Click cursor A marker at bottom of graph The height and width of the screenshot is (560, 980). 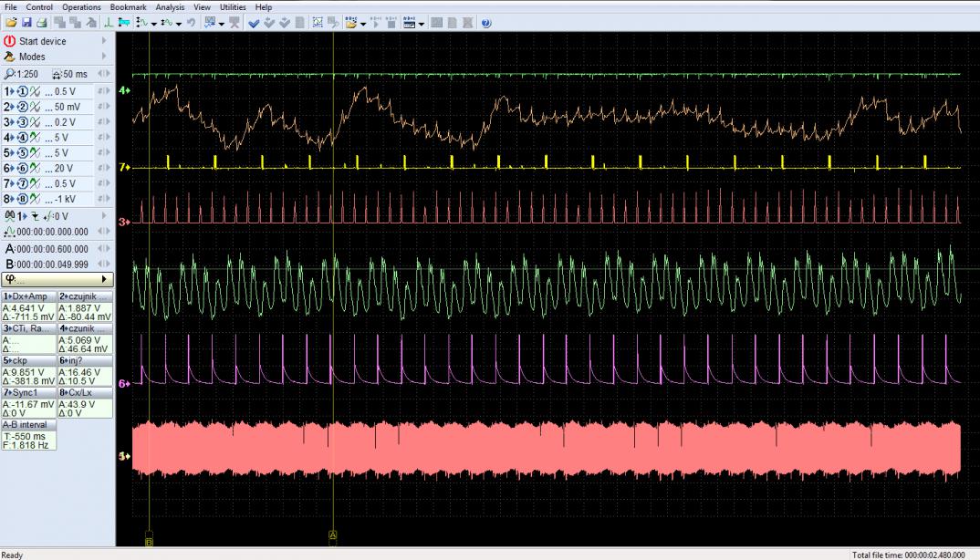333,534
